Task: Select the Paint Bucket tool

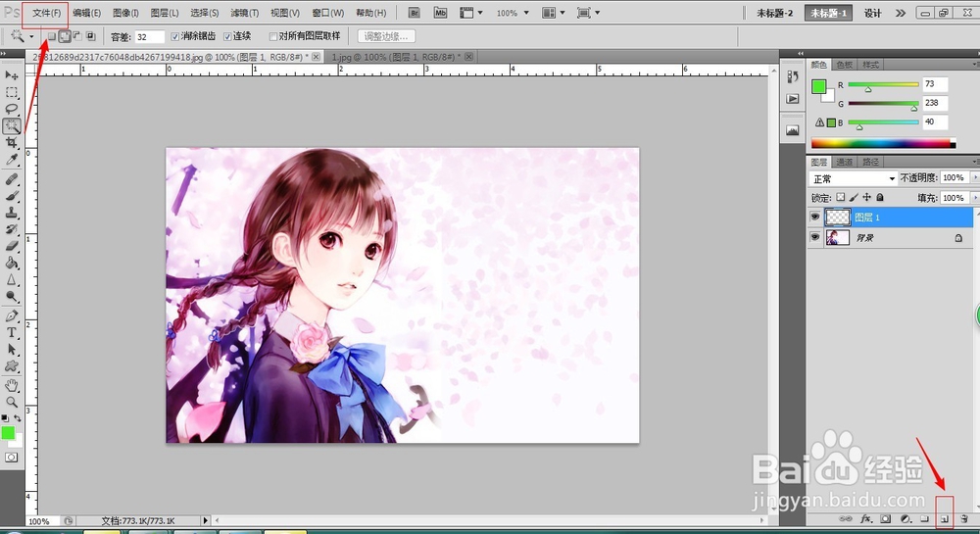Action: point(11,263)
